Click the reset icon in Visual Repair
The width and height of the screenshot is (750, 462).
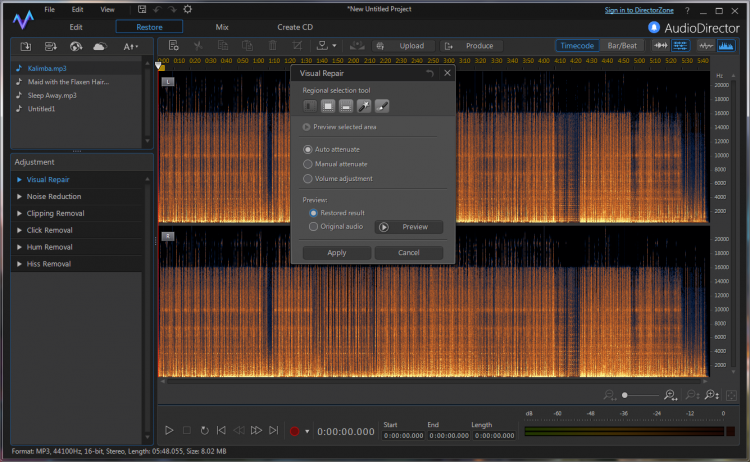[430, 73]
